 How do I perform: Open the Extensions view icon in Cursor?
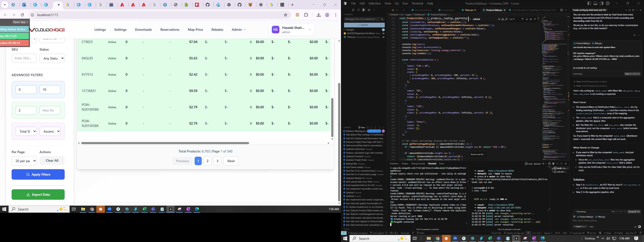pos(369,10)
